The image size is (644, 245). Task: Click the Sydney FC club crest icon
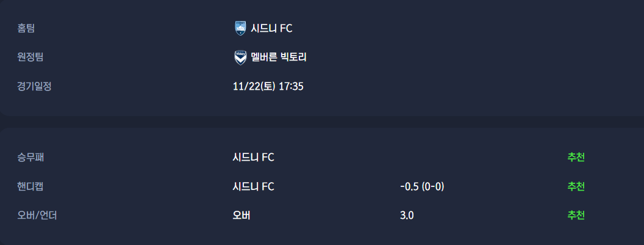coord(240,28)
